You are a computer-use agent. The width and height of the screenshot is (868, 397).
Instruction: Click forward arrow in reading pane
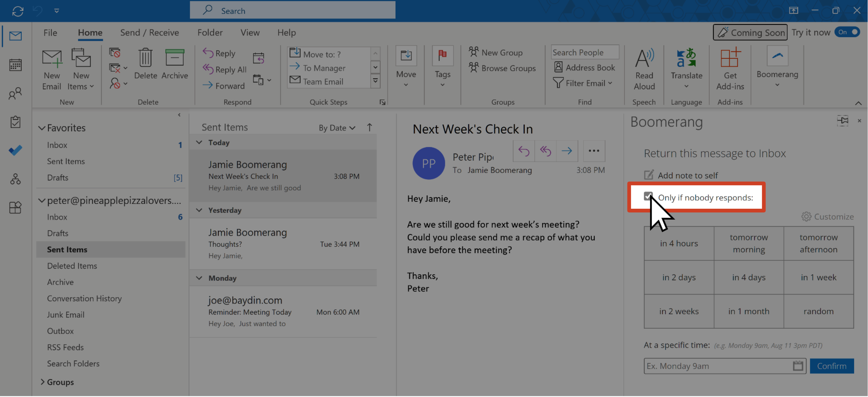click(x=567, y=151)
